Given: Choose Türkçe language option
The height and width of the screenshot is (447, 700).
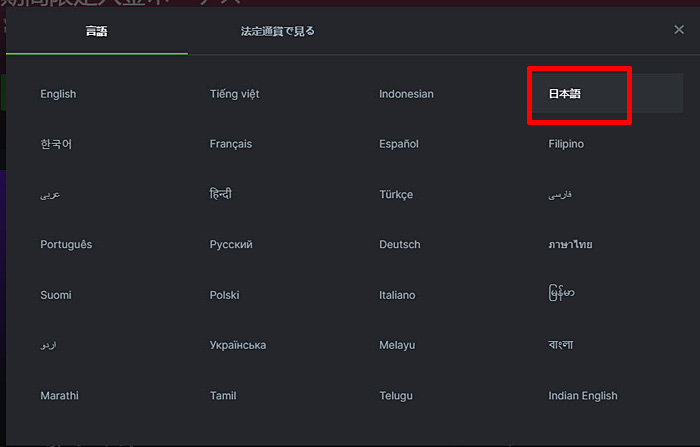Looking at the screenshot, I should pos(396,194).
